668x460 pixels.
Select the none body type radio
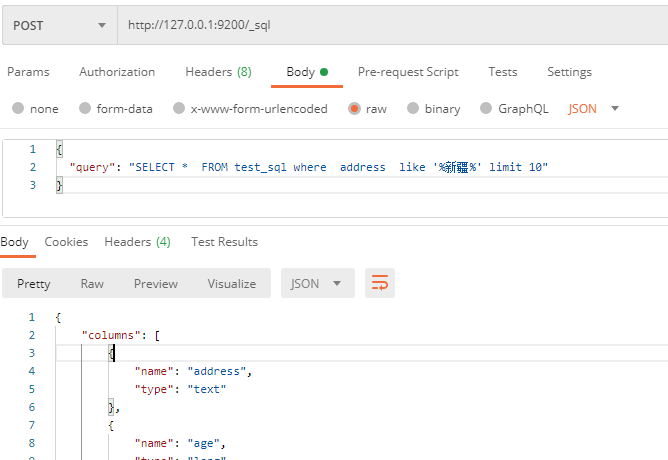point(18,109)
